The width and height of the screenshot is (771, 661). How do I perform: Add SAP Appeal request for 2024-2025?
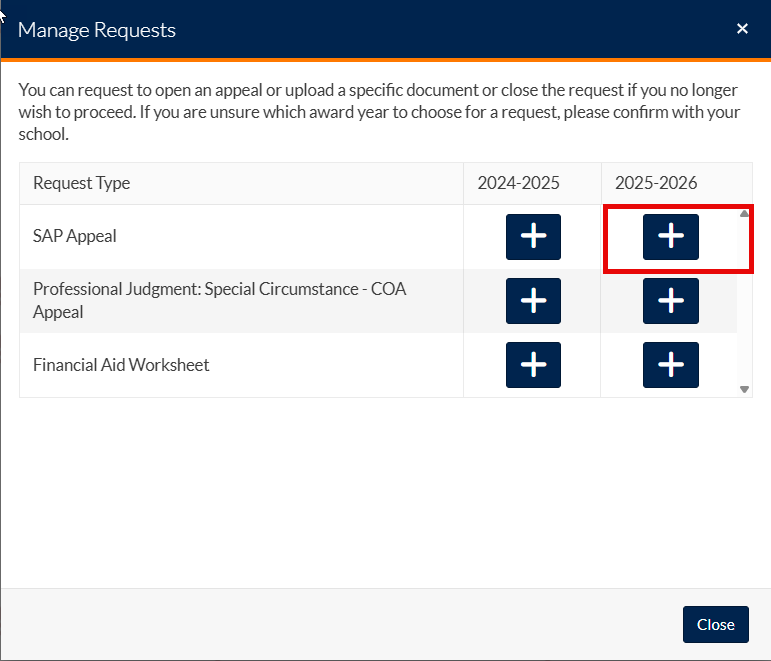(533, 237)
